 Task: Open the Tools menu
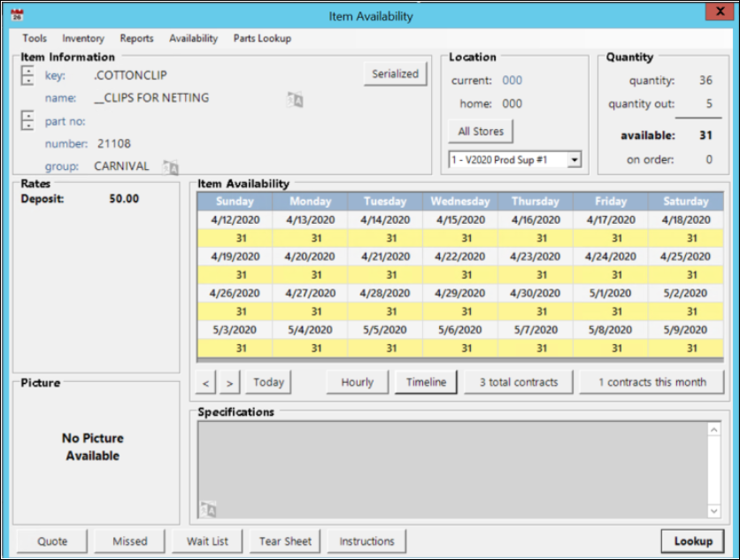pos(35,39)
